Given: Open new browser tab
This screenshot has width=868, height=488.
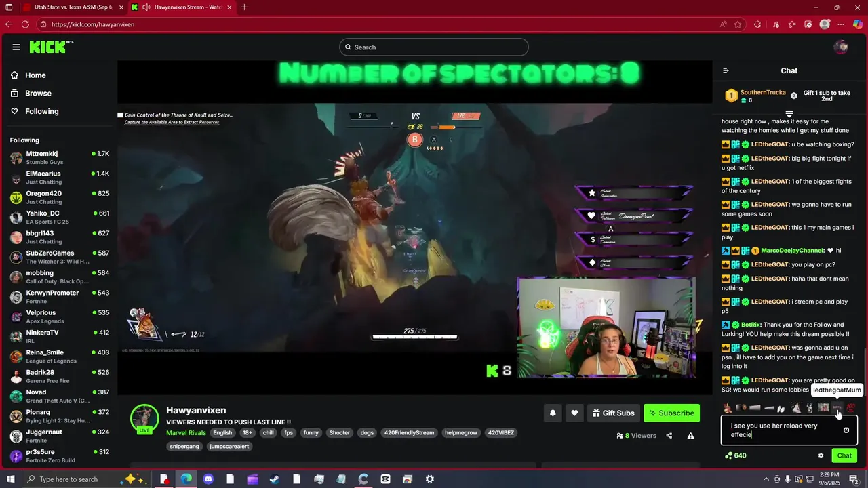Looking at the screenshot, I should [x=244, y=7].
